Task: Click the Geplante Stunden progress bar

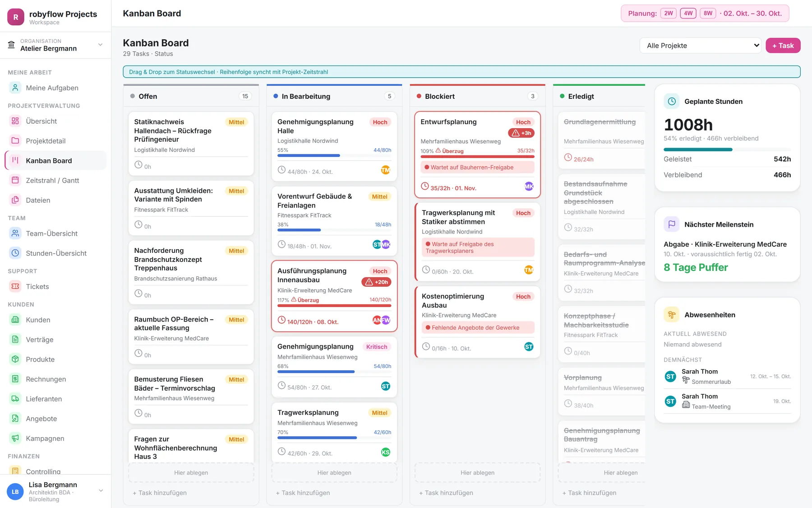Action: coord(727,149)
